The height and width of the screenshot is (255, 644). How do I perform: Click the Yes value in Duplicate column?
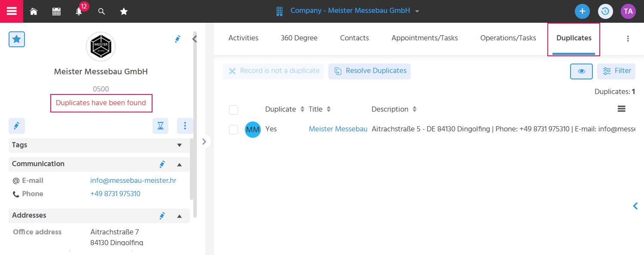(271, 129)
